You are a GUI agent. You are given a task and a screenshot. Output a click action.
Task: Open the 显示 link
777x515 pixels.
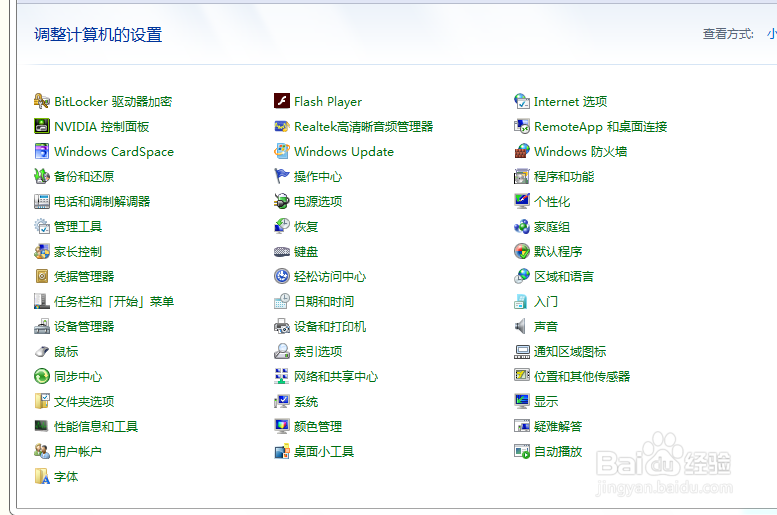coord(546,401)
